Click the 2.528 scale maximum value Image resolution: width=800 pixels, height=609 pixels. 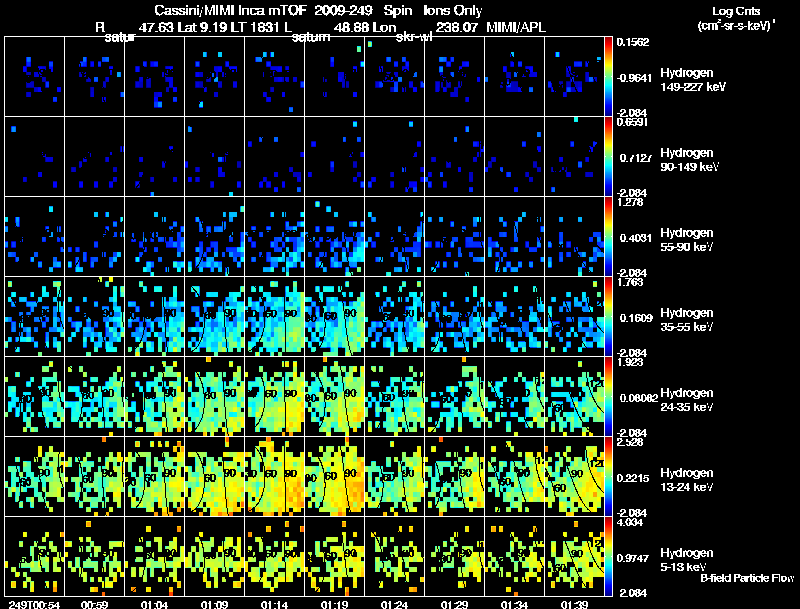(x=630, y=442)
